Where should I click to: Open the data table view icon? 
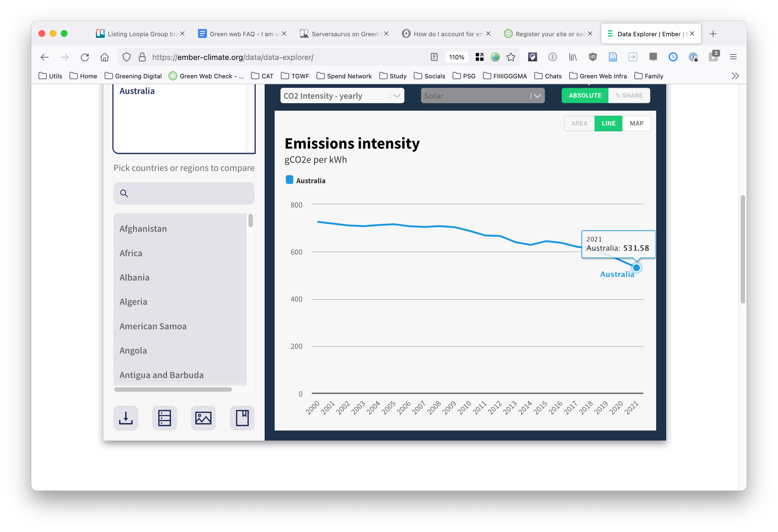(x=164, y=418)
